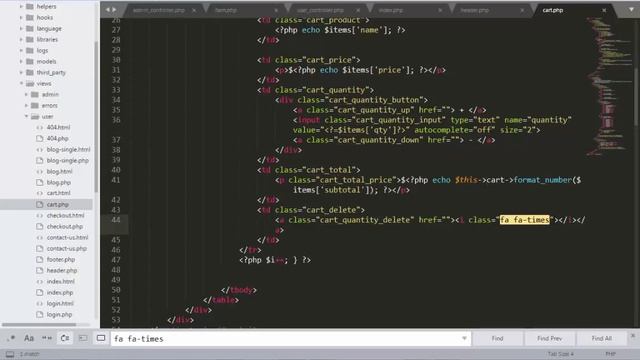Close the admin_controller.php tab

pyautogui.click(x=194, y=10)
